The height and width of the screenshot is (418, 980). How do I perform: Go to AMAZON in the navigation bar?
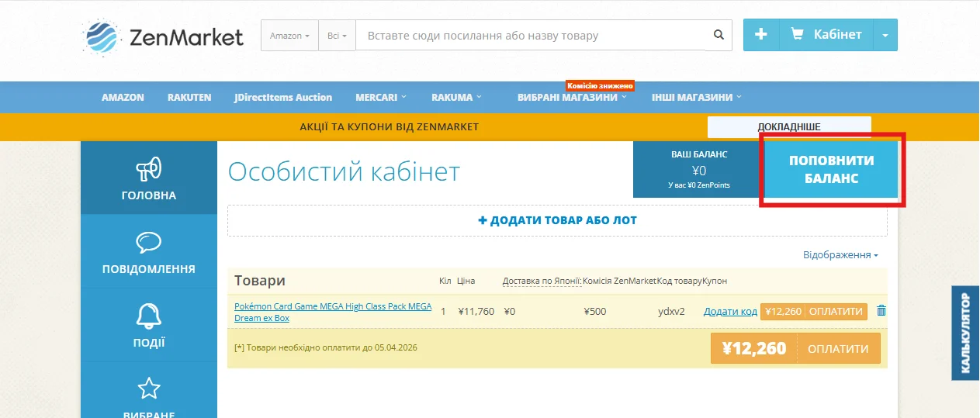click(123, 97)
